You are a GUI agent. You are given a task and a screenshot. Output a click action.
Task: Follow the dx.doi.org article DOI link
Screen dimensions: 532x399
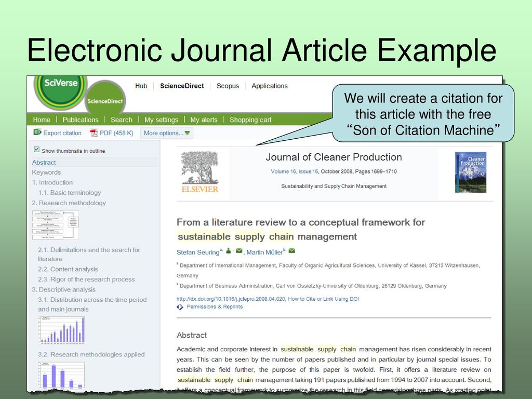coord(231,299)
